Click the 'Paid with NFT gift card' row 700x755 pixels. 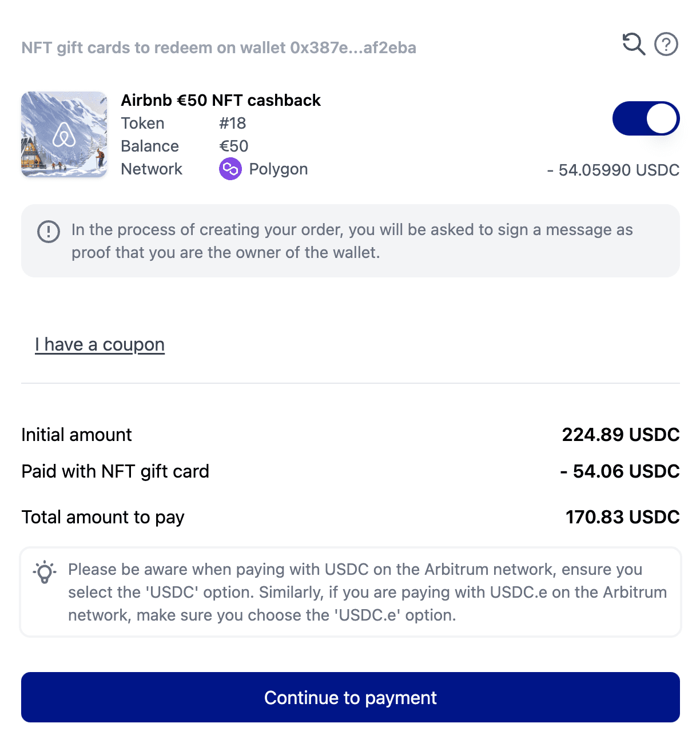tap(115, 471)
